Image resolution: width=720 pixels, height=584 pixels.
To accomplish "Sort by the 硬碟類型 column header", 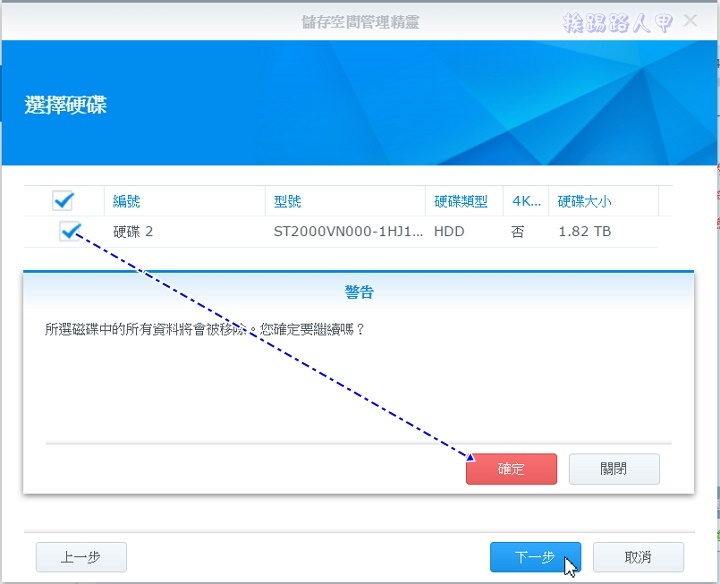I will click(x=464, y=201).
